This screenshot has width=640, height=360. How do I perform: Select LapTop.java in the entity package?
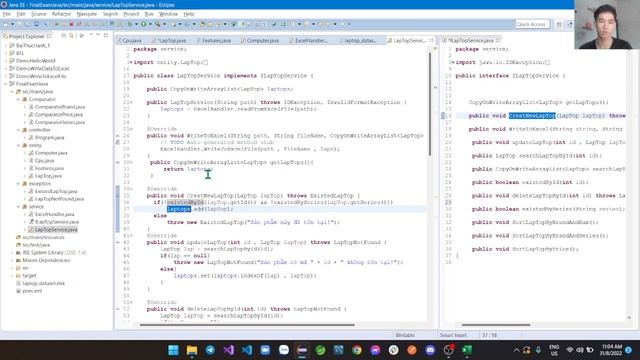[x=48, y=176]
